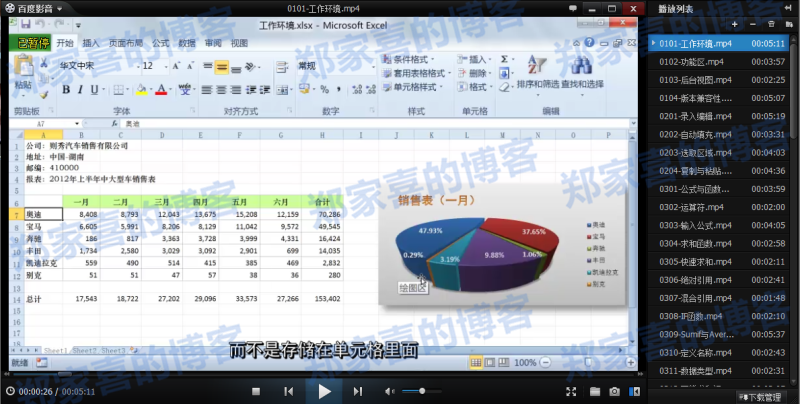800x404 pixels.
Task: Clear the playlist with the trash icon
Action: 771,24
